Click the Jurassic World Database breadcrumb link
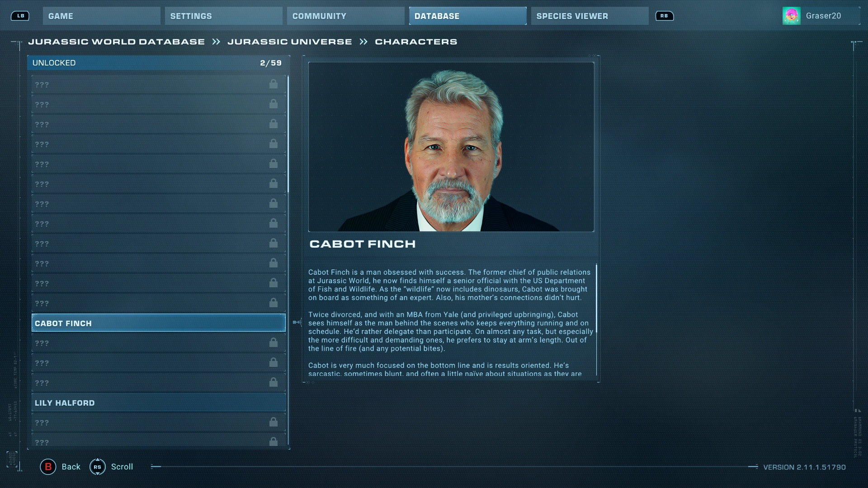This screenshot has width=868, height=488. pos(116,42)
